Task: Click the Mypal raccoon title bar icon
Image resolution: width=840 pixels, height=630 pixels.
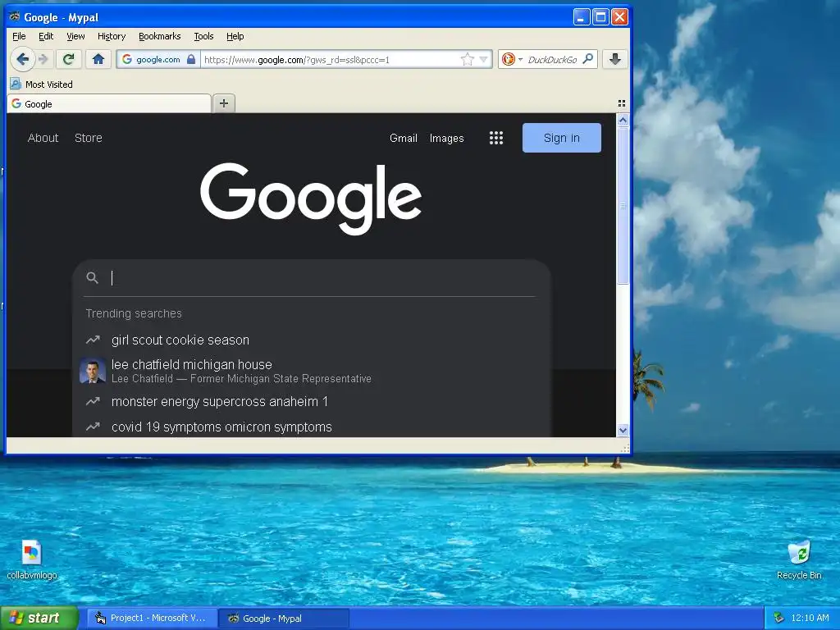Action: click(15, 16)
